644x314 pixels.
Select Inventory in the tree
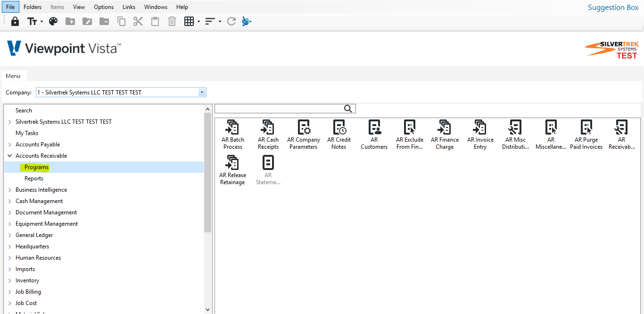pos(27,280)
